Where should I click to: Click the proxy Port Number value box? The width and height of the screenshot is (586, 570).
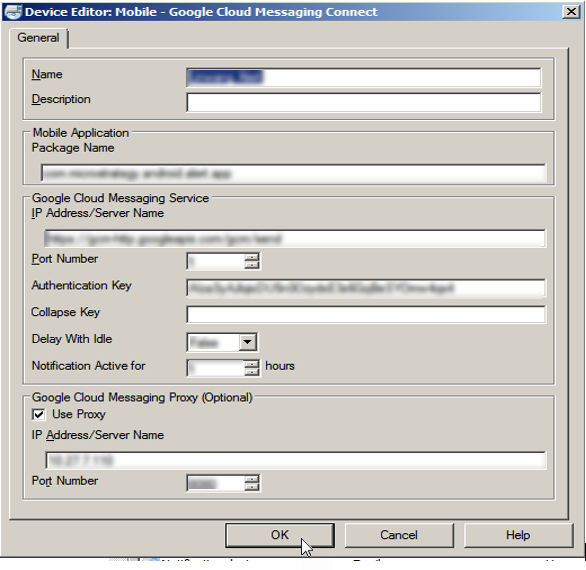[216, 483]
